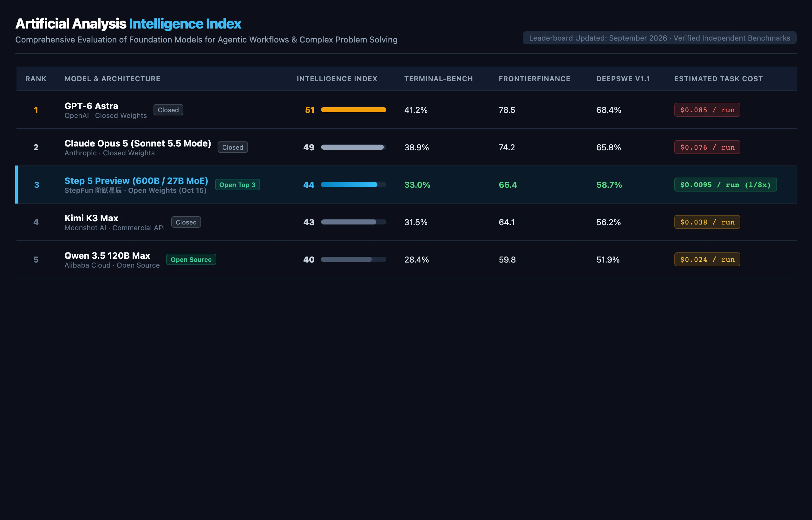Click the 56.2% DeepSWE value
The width and height of the screenshot is (812, 520).
608,223
